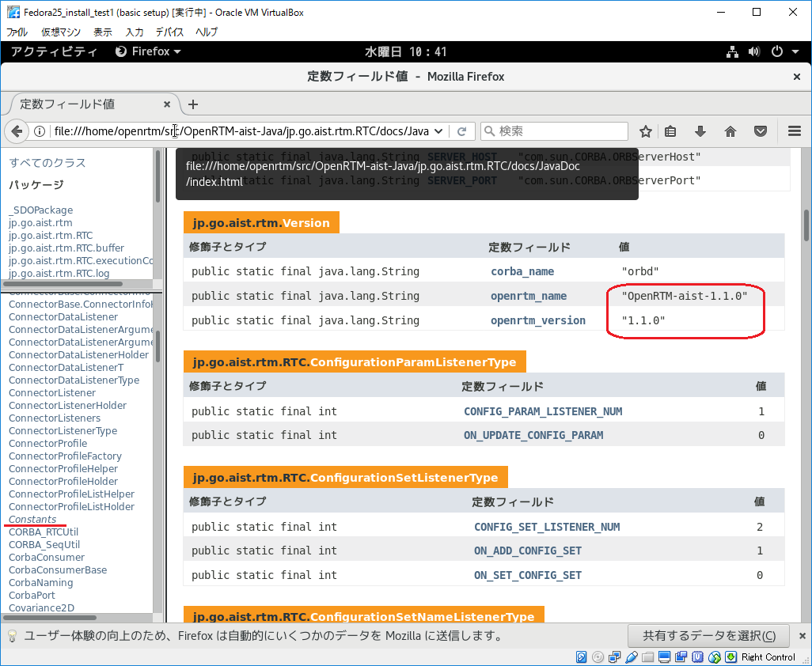Open the openrtm_version field link
Screen dimensions: 812x666
(x=538, y=320)
